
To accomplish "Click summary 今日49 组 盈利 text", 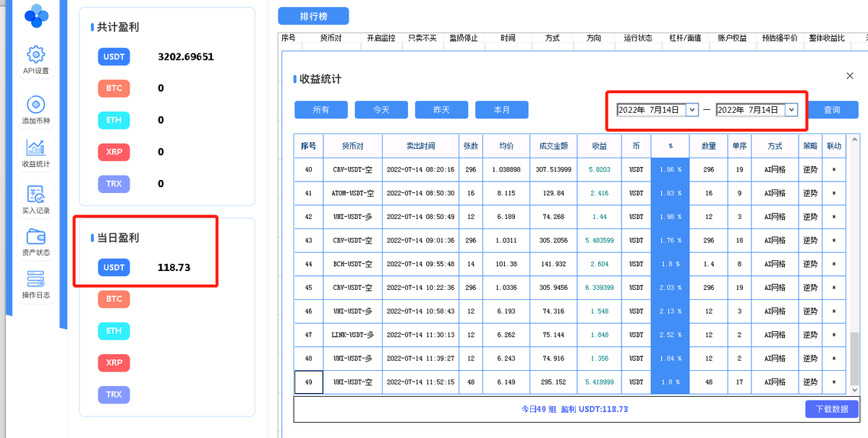I will tap(575, 409).
